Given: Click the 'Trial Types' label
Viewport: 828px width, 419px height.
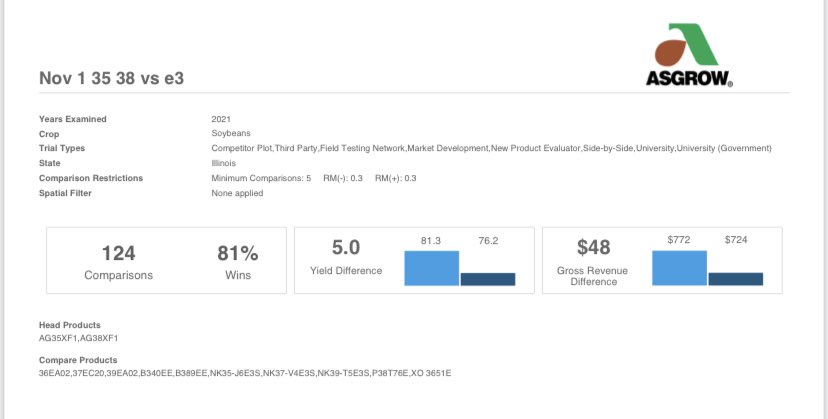Looking at the screenshot, I should coord(62,148).
